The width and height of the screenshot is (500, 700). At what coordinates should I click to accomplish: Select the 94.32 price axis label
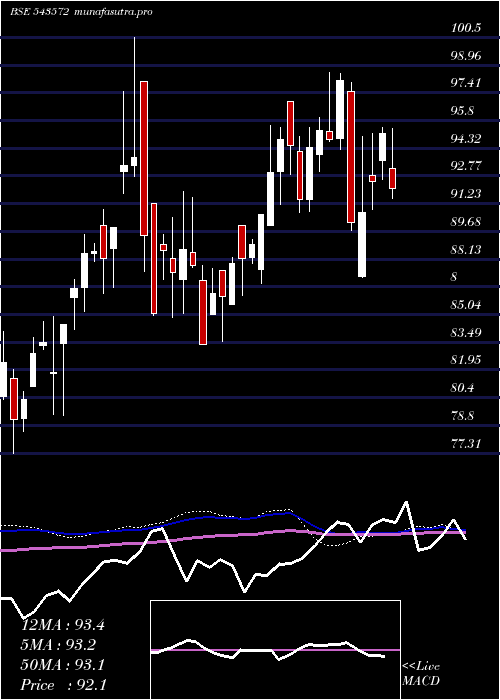[467, 138]
